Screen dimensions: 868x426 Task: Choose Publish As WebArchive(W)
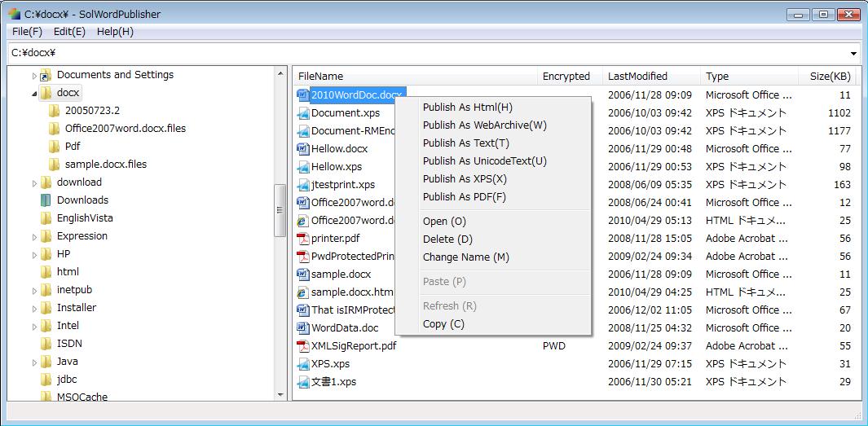pos(493,125)
